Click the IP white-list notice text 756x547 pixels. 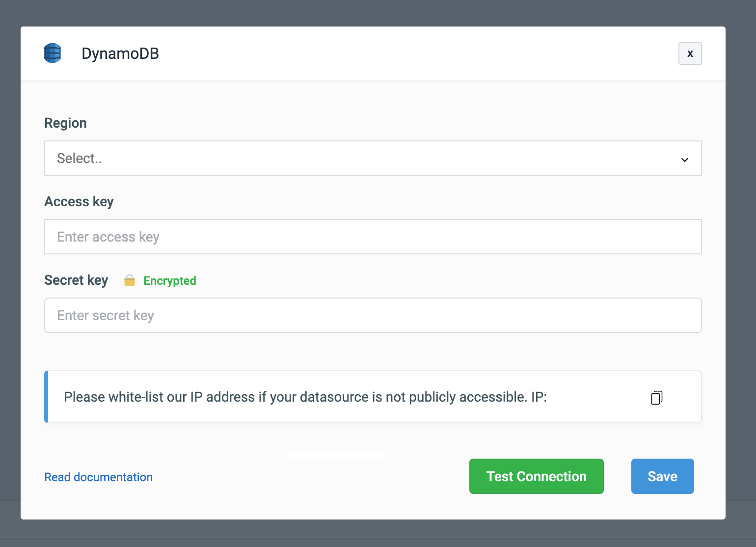click(x=305, y=397)
